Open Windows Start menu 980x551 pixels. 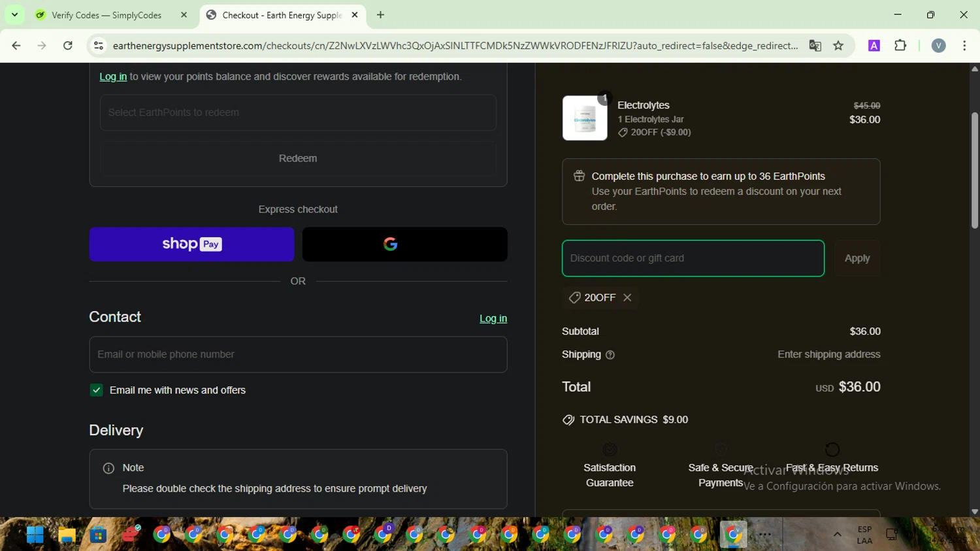(x=35, y=535)
